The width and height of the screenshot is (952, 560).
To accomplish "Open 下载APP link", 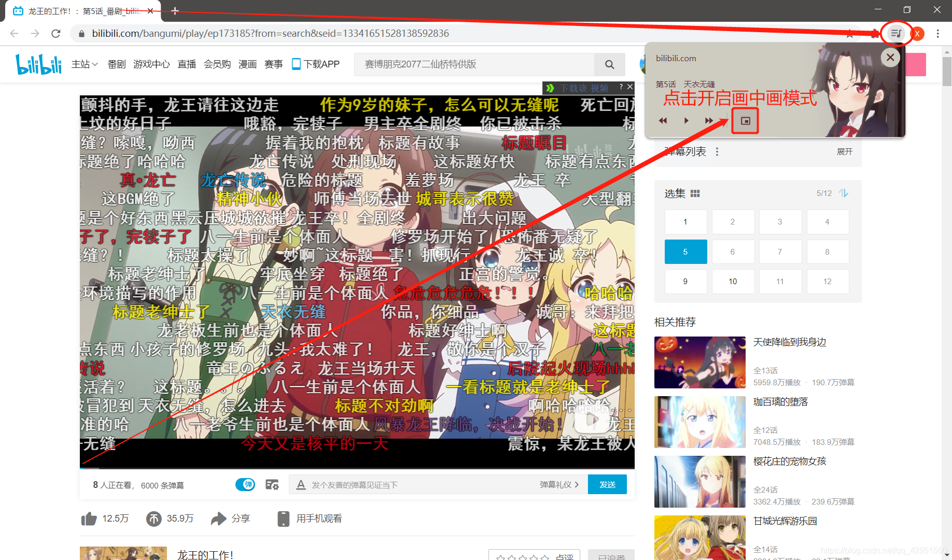I will tap(316, 64).
